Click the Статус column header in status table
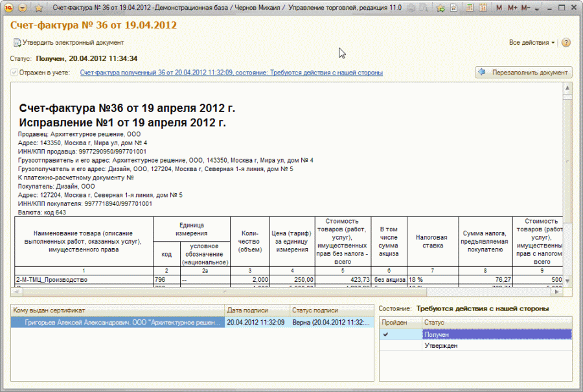583x392 pixels. [497, 323]
